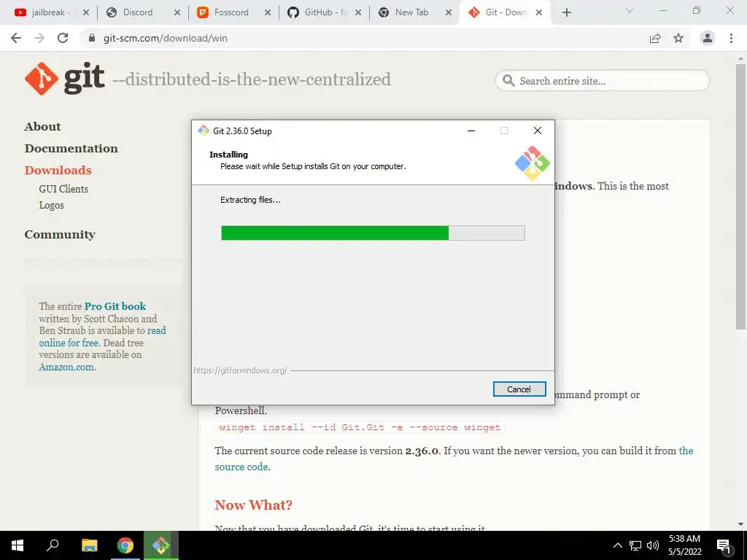Follow the read online for free link
747x560 pixels.
click(102, 337)
